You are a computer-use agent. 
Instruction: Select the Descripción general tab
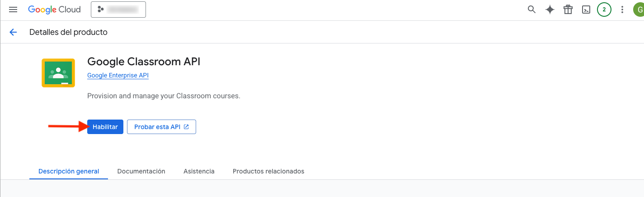click(69, 171)
